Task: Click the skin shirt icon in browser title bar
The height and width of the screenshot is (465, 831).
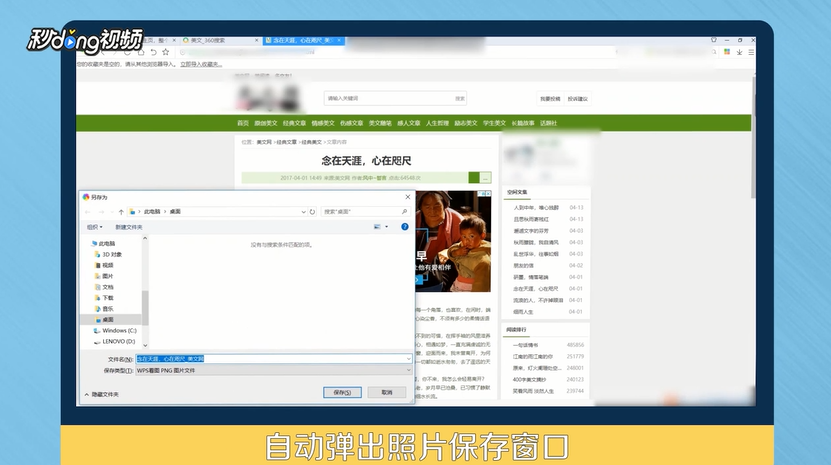Action: (714, 40)
